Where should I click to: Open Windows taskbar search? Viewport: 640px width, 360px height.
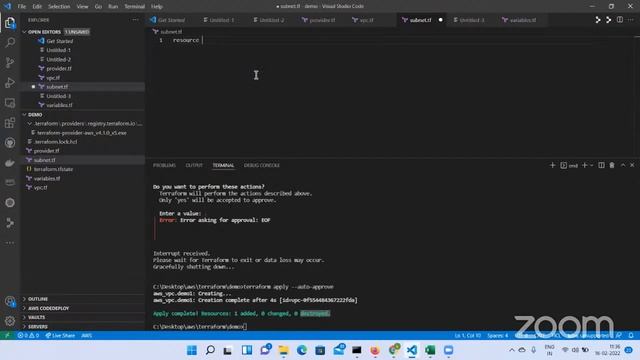coord(210,350)
